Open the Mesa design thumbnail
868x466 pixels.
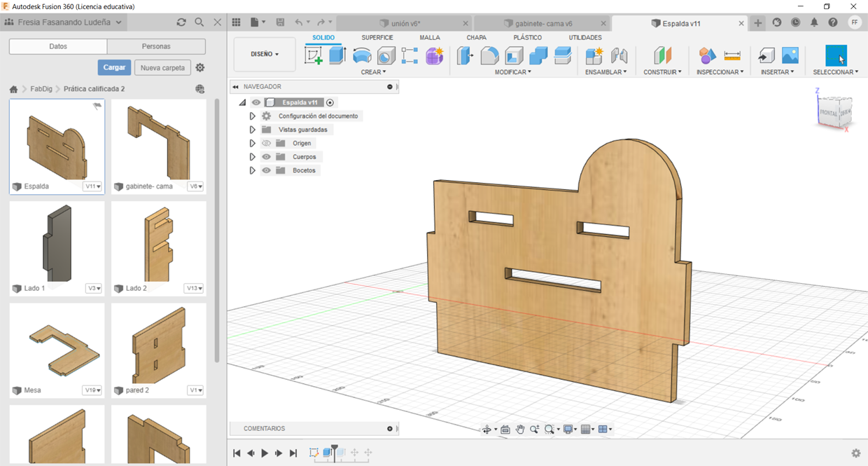pyautogui.click(x=57, y=345)
